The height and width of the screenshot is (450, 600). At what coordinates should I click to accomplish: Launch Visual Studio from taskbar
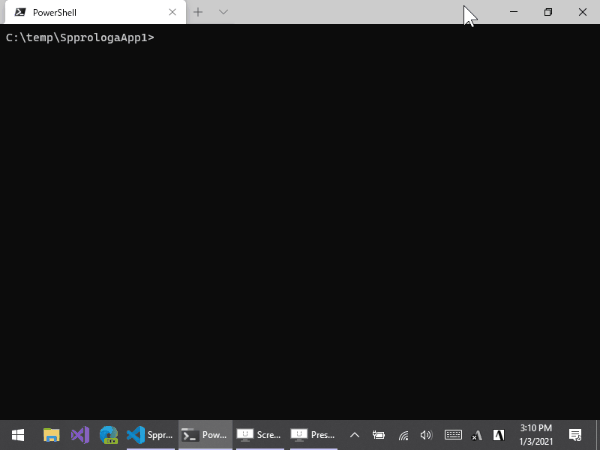(80, 435)
